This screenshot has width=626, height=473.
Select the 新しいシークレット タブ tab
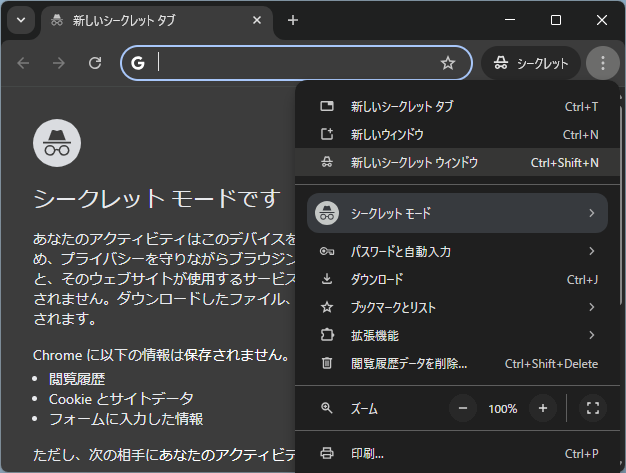[x=156, y=21]
